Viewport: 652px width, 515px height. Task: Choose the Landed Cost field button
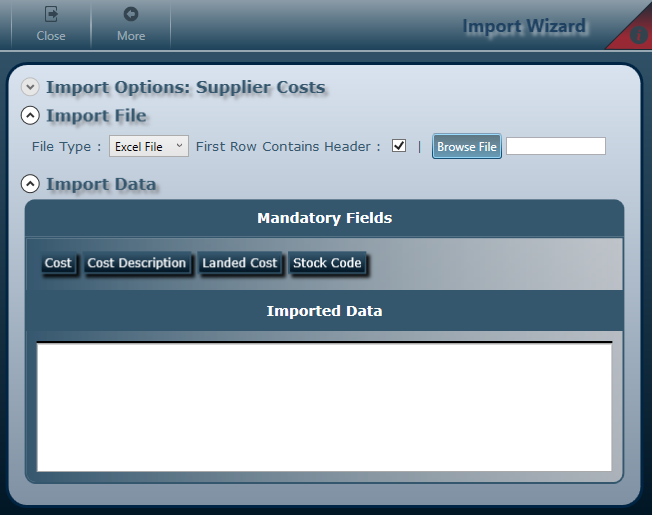click(x=239, y=263)
